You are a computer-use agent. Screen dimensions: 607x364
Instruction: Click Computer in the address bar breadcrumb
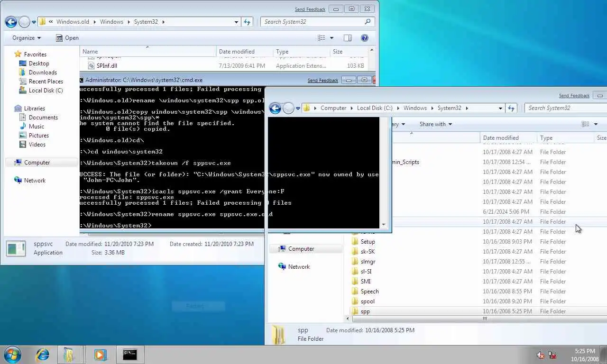pos(333,108)
